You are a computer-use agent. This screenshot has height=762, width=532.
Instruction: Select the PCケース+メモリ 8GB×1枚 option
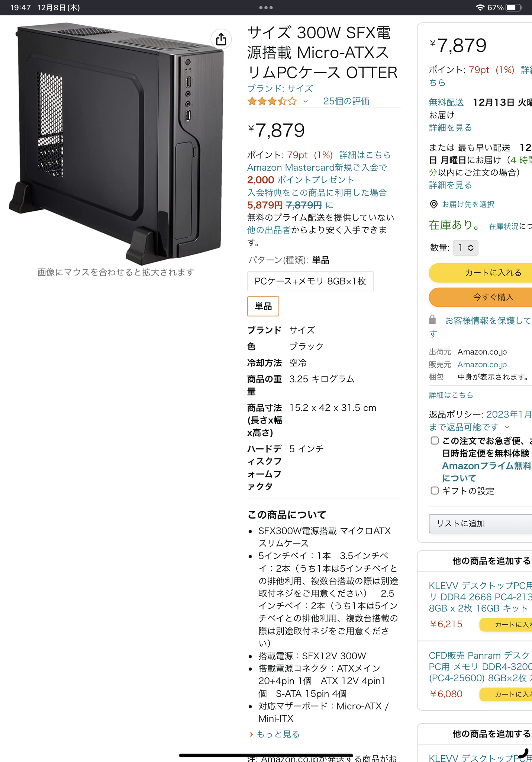310,281
